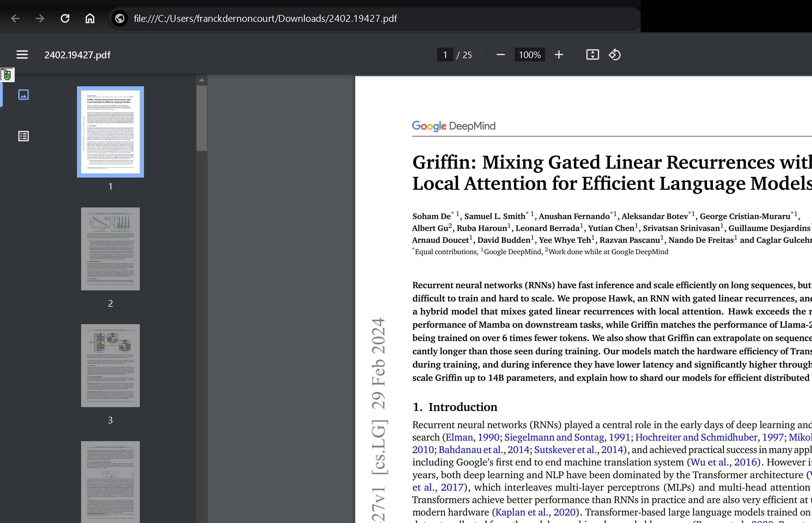The width and height of the screenshot is (812, 523).
Task: Click the address bar file URL
Action: tap(265, 18)
